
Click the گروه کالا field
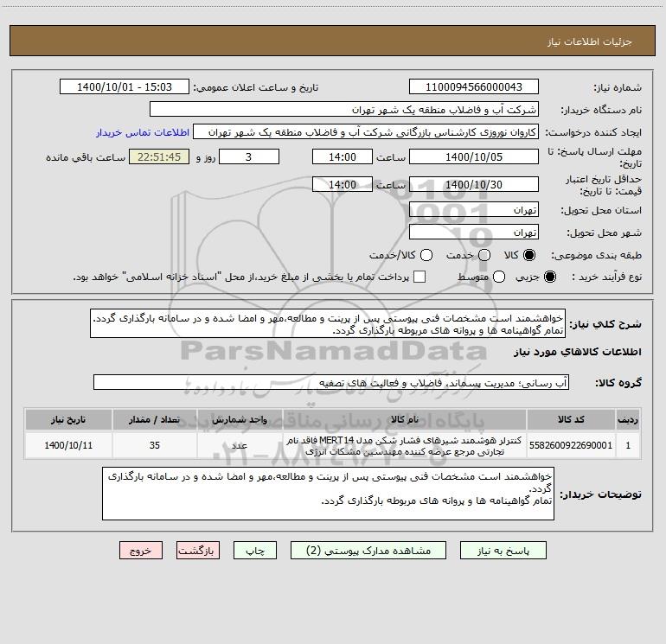(x=331, y=382)
